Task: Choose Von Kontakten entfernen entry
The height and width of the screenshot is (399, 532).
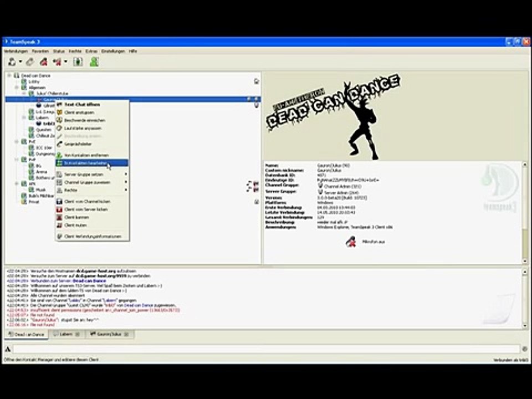Action: point(92,155)
